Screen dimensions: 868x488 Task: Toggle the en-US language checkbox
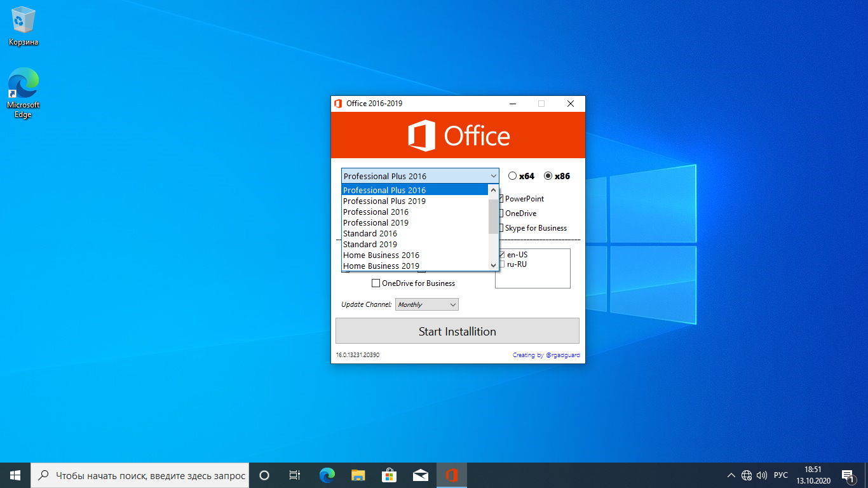click(x=501, y=255)
